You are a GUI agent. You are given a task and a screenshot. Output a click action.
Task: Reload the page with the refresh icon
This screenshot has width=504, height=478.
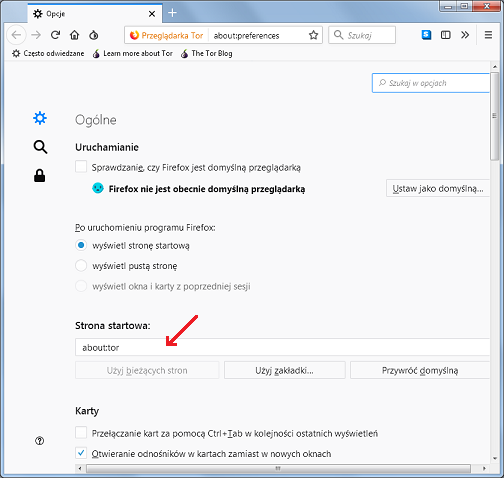click(55, 35)
